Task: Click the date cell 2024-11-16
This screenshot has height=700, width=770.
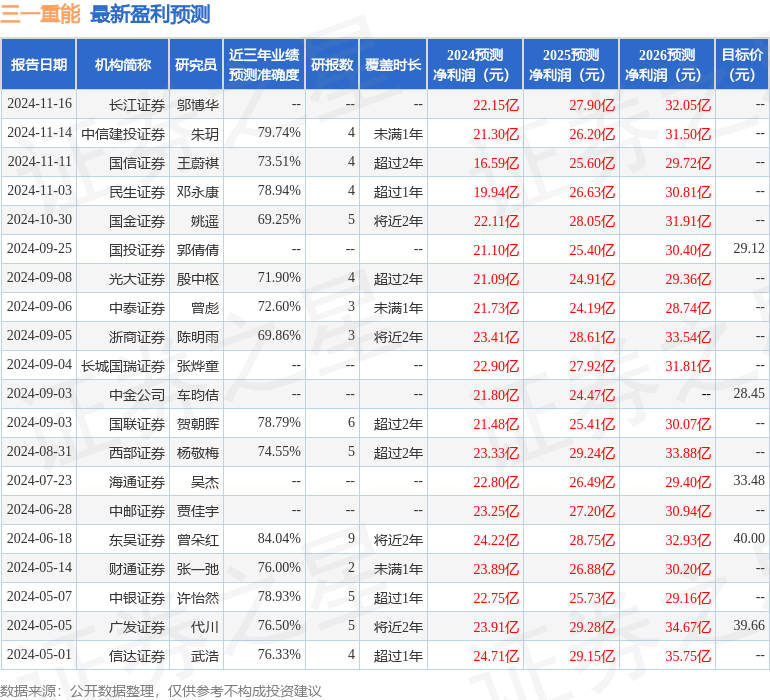Action: tap(39, 104)
